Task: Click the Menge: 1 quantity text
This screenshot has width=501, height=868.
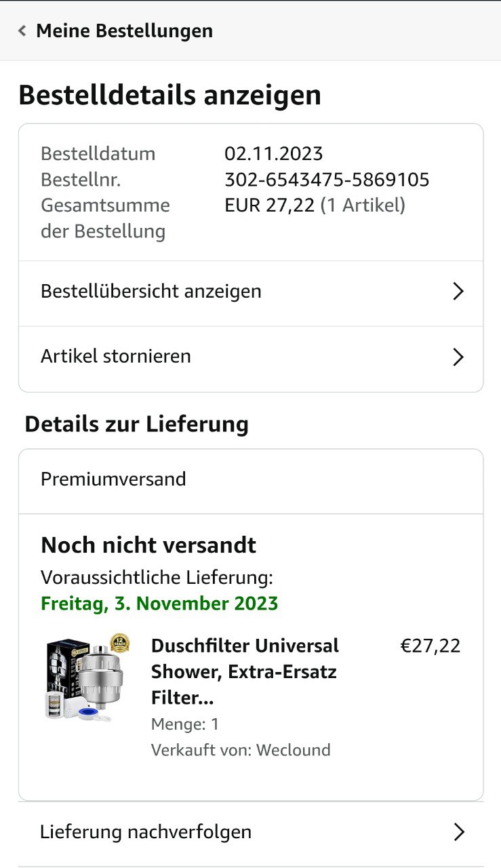Action: (x=185, y=724)
